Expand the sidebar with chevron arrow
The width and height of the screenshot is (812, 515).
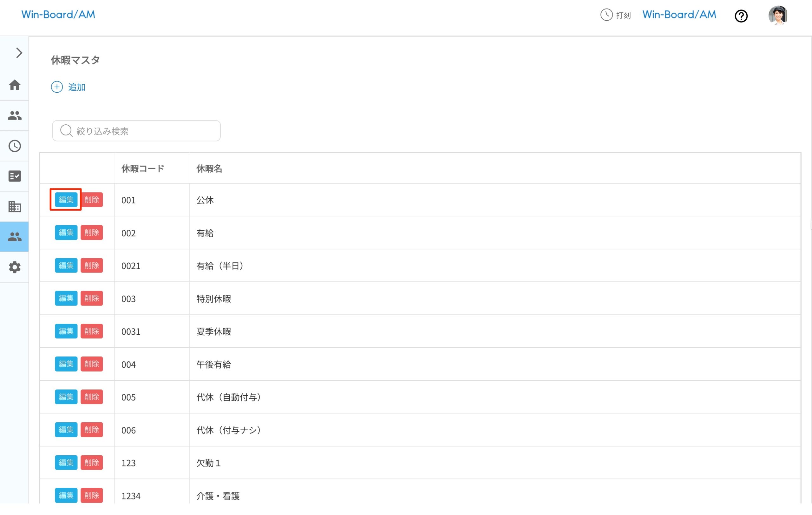(19, 53)
